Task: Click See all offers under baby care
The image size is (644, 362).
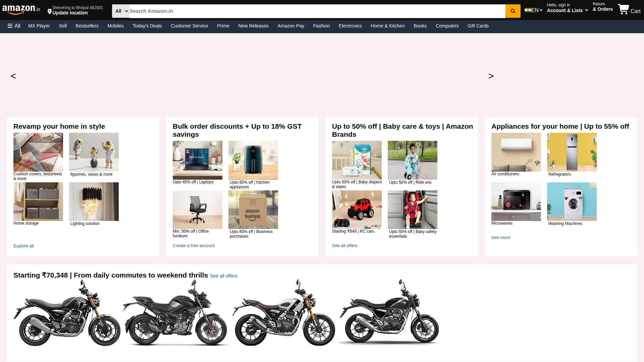Action: (x=345, y=246)
